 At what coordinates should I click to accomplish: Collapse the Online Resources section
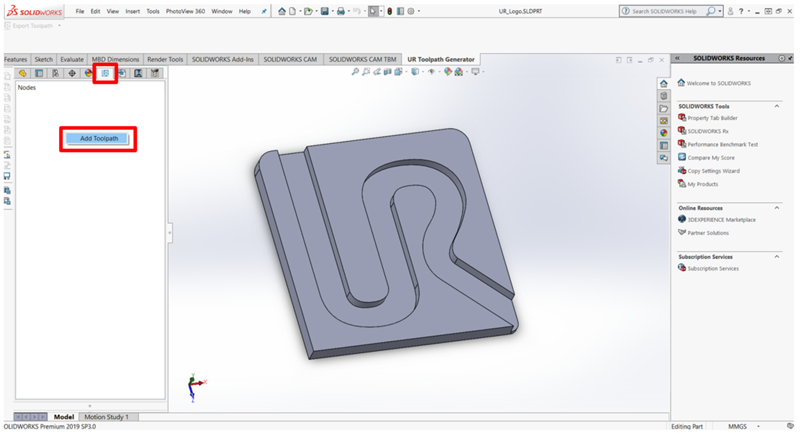776,207
